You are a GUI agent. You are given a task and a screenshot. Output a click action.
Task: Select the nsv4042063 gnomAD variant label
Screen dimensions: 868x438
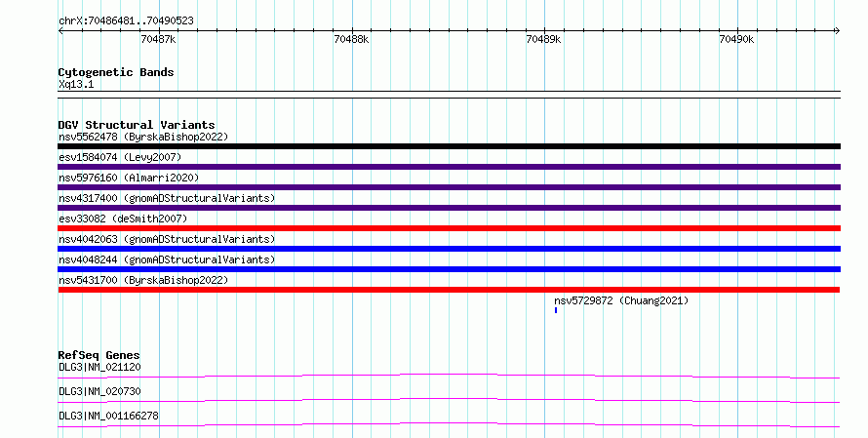click(x=167, y=239)
